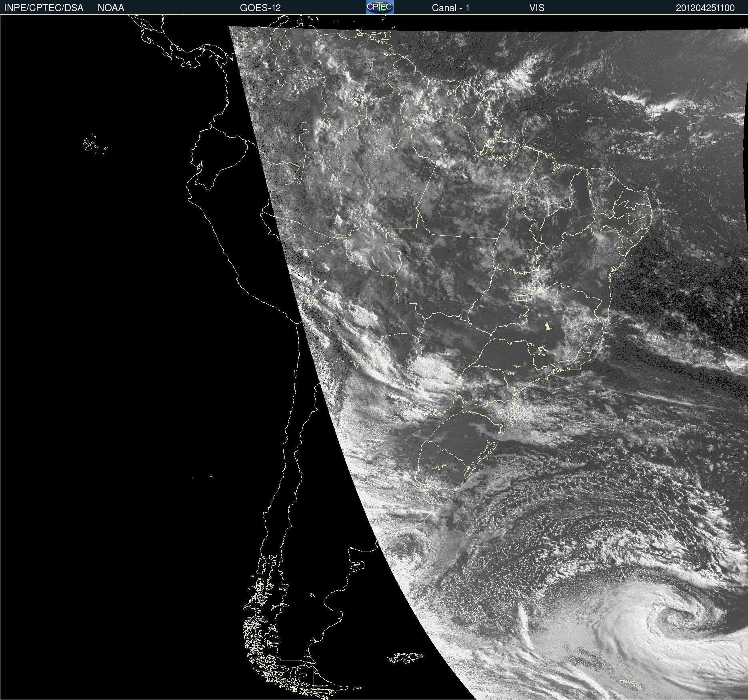Click the GOES-12 satellite label
The image size is (748, 700).
point(260,8)
